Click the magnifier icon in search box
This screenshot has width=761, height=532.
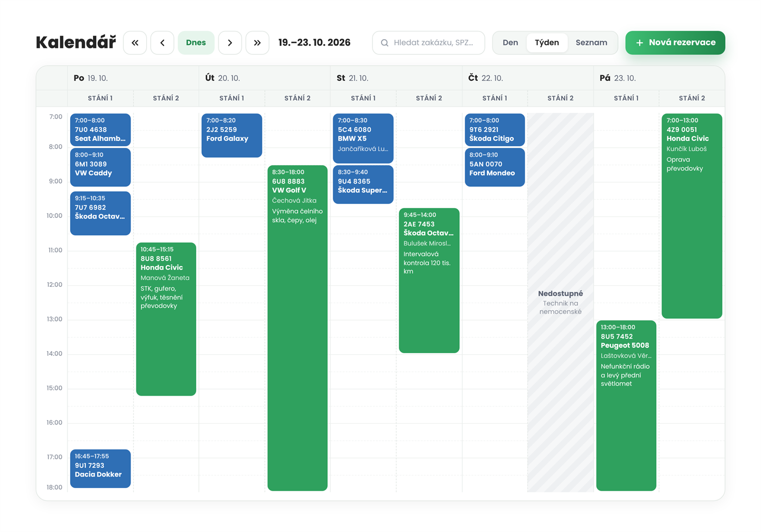[385, 43]
